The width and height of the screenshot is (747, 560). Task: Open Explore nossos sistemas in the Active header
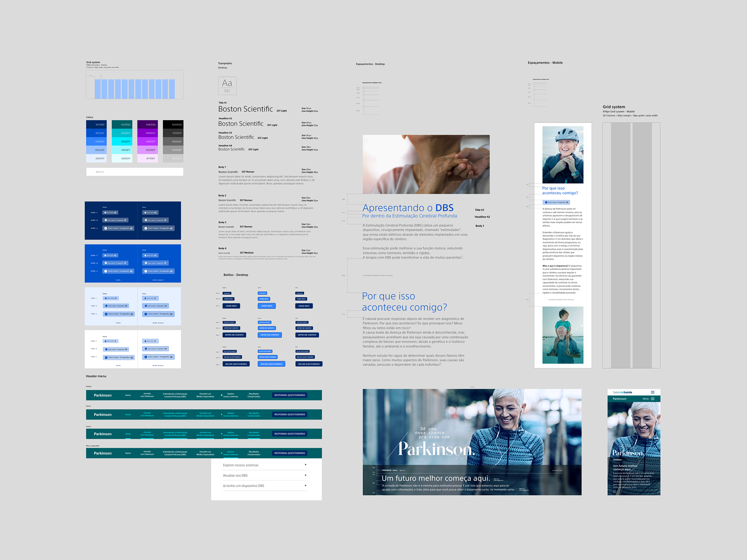click(x=230, y=434)
